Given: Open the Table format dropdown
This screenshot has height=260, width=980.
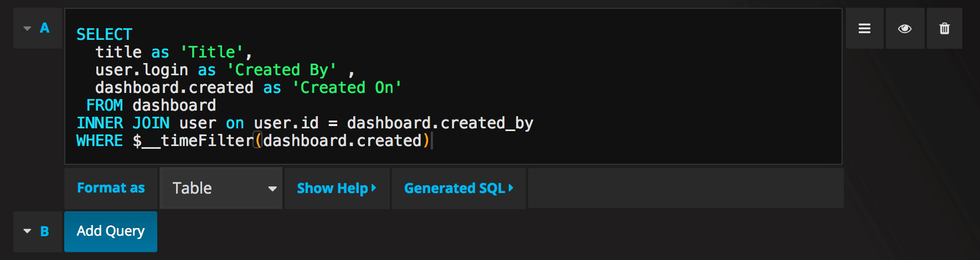Looking at the screenshot, I should point(221,188).
